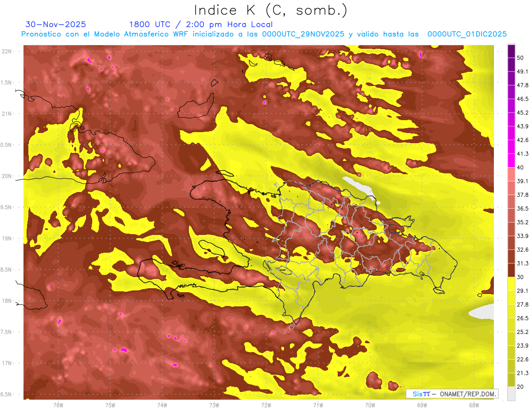Click the '32.6' legend value

(523, 250)
